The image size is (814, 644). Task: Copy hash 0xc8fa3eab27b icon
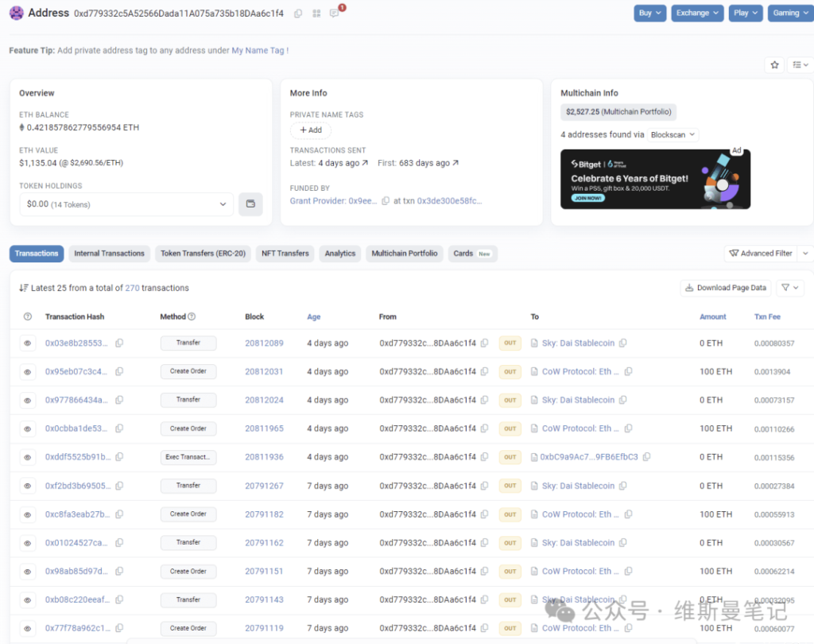tap(119, 514)
